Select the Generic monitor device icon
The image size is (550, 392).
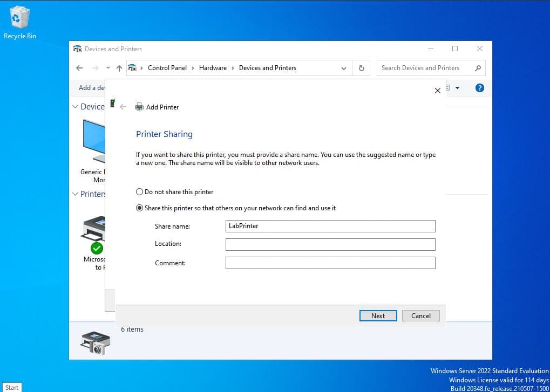(x=94, y=141)
